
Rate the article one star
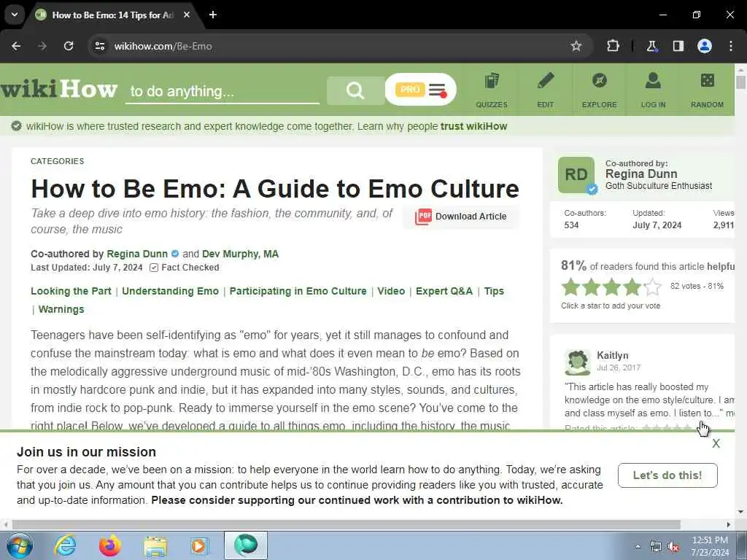(570, 287)
